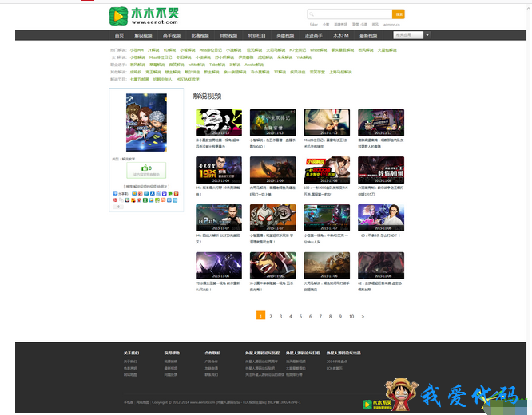
Task: Open the JY解说 tag link
Action: pos(153,50)
